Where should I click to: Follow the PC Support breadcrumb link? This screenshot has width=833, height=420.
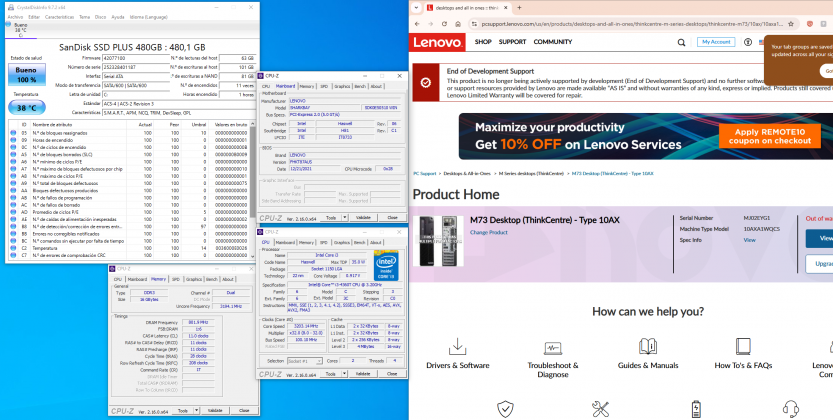point(424,174)
